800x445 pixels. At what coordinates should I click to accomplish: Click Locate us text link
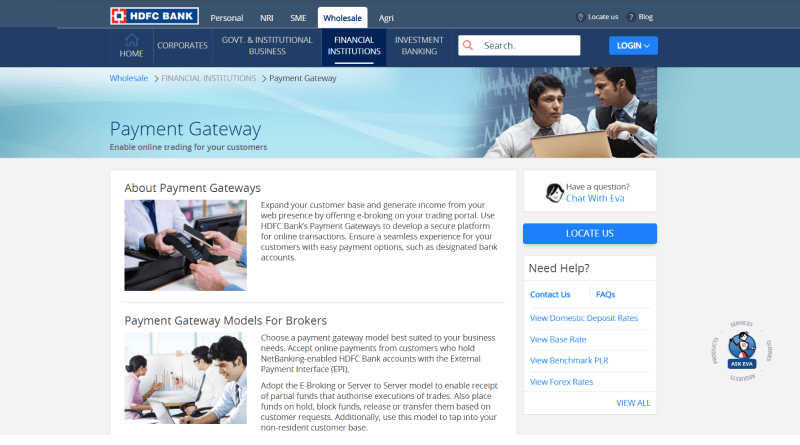(603, 17)
